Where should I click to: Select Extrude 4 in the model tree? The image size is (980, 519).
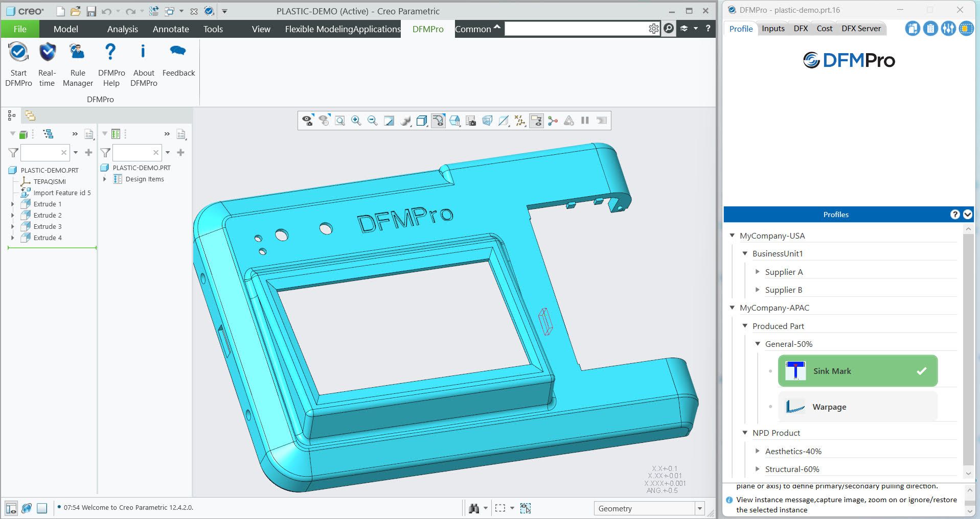point(47,238)
